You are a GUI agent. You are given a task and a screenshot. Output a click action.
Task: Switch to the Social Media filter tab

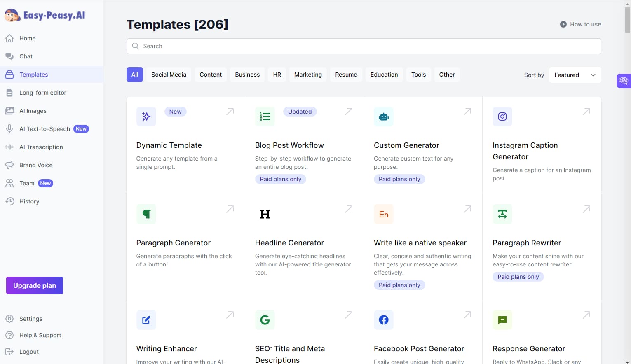pyautogui.click(x=169, y=75)
